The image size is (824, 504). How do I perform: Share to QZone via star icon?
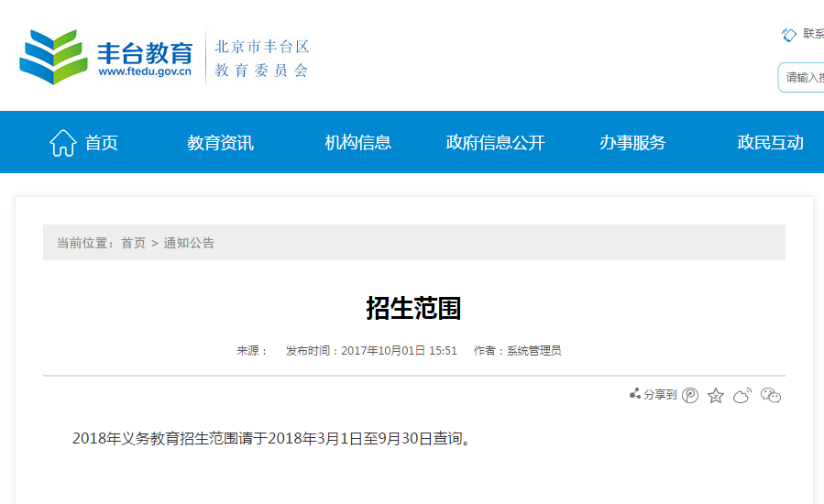716,395
